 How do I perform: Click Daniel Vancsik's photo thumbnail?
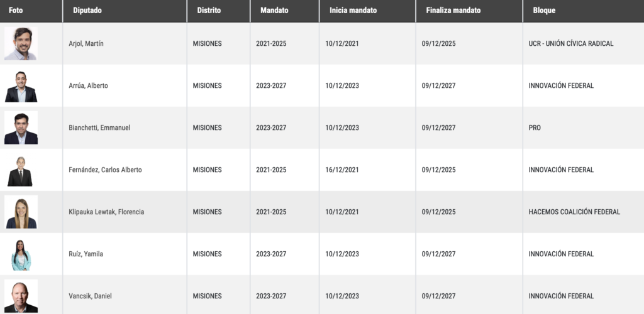(x=21, y=296)
